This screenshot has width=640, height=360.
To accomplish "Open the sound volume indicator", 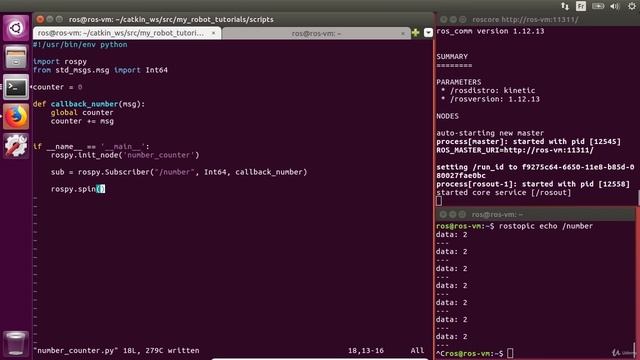I will (x=614, y=6).
